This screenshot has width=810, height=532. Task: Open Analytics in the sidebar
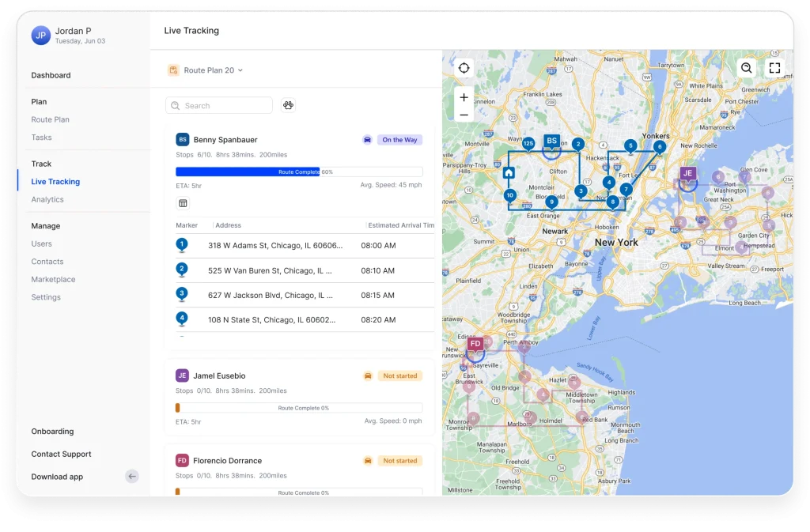point(47,200)
